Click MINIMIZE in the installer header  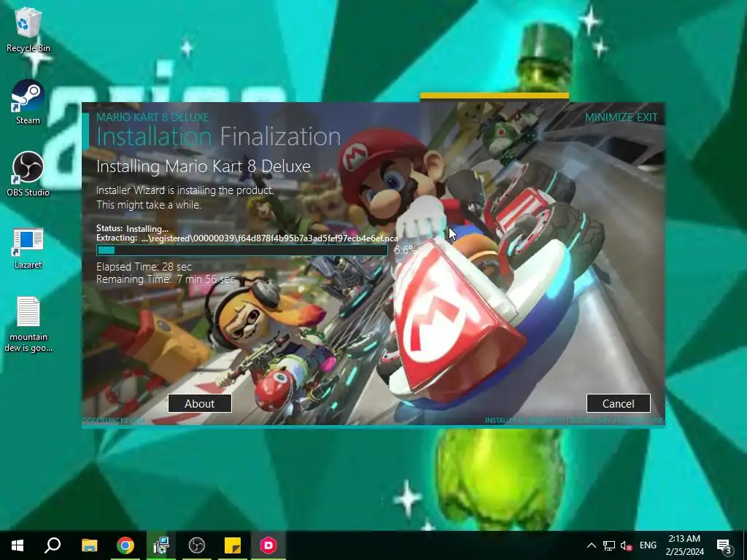[x=609, y=117]
